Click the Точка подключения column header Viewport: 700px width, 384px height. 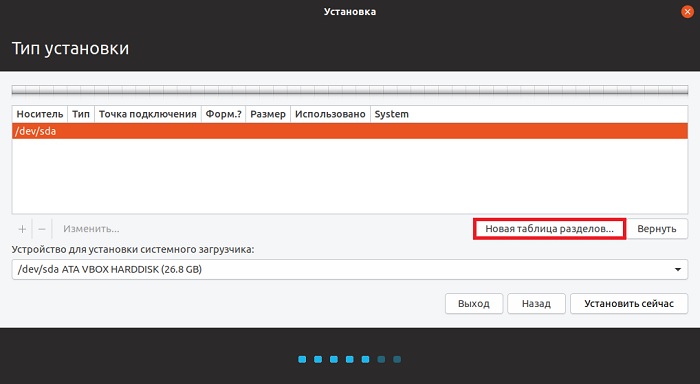tap(148, 114)
